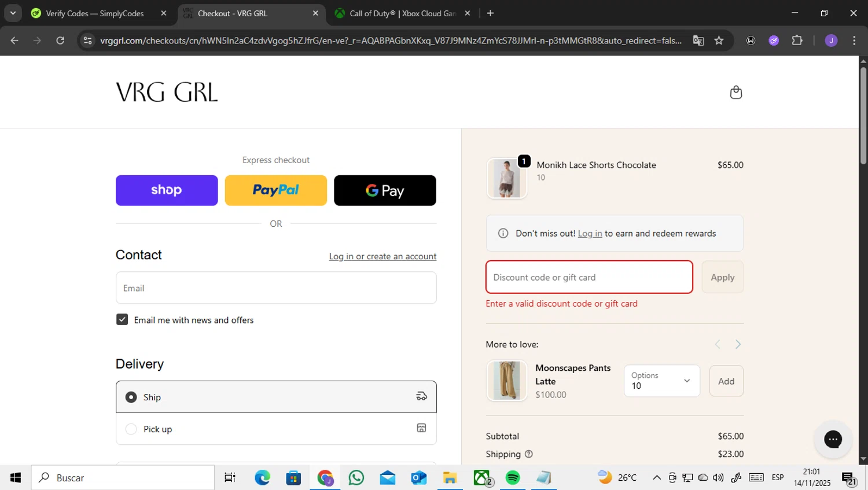Open the notification center icon
868x490 pixels.
point(849,478)
